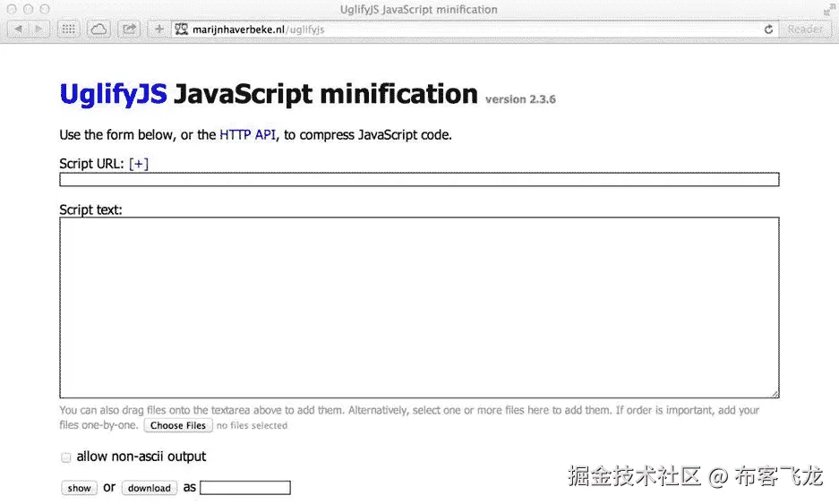Toggle fullscreen icon at window corner
The height and width of the screenshot is (504, 839).
[x=829, y=9]
